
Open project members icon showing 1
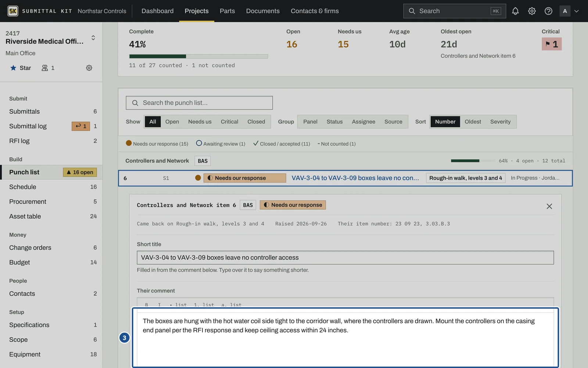tap(48, 68)
